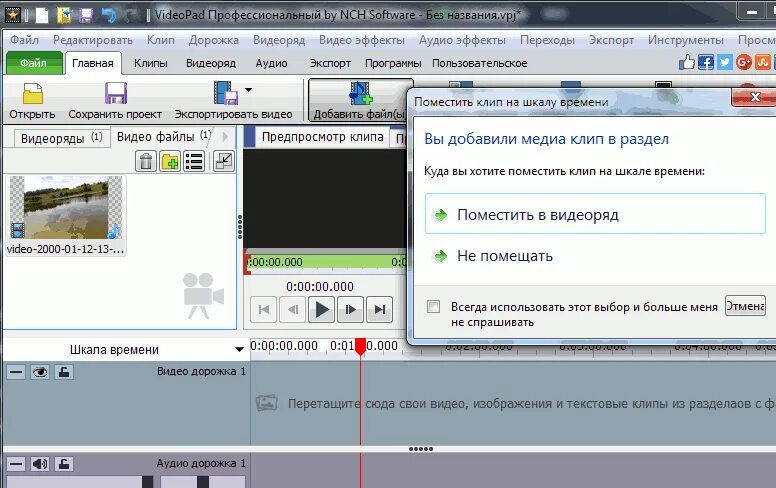Share via the Google Plus icon
This screenshot has height=488, width=776.
tap(744, 62)
